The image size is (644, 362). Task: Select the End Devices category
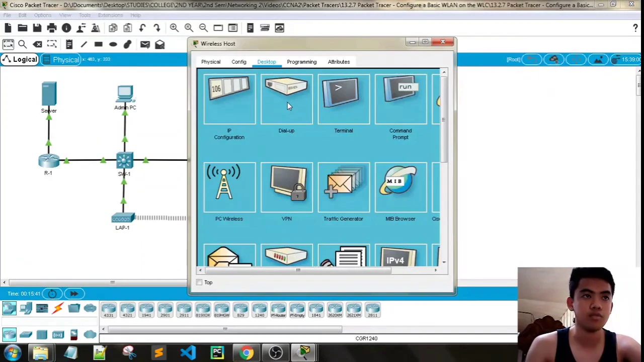pos(26,308)
